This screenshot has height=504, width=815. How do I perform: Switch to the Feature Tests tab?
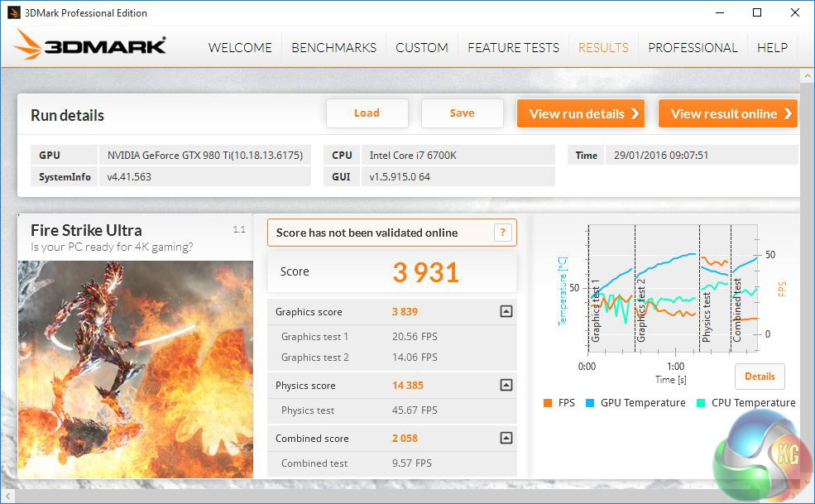(513, 47)
